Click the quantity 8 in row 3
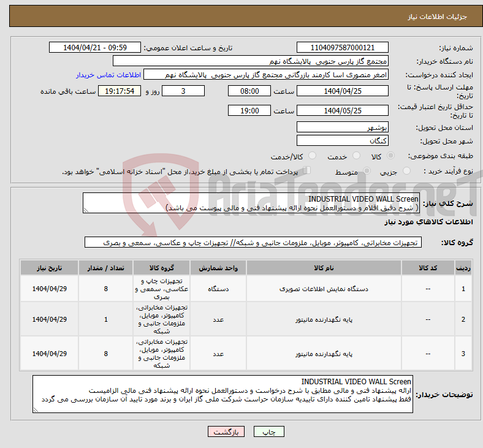 tap(105, 354)
